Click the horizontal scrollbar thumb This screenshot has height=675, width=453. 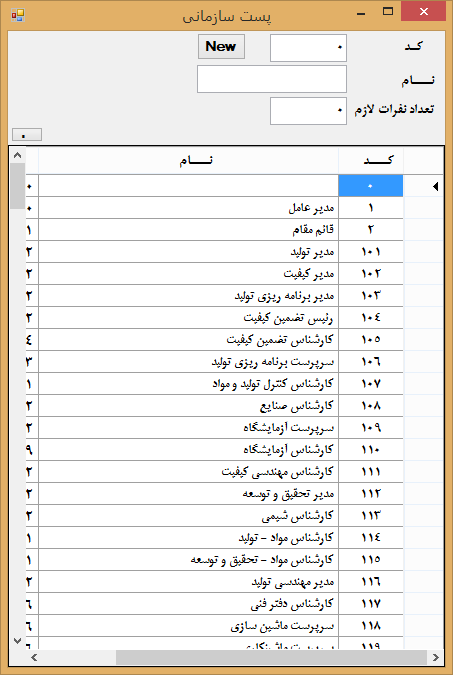point(271,657)
